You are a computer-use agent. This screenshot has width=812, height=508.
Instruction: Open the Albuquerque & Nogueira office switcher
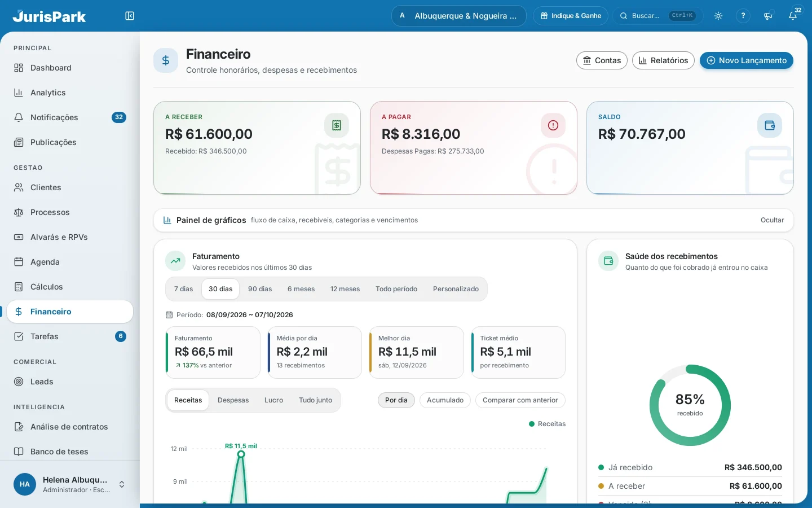[458, 16]
